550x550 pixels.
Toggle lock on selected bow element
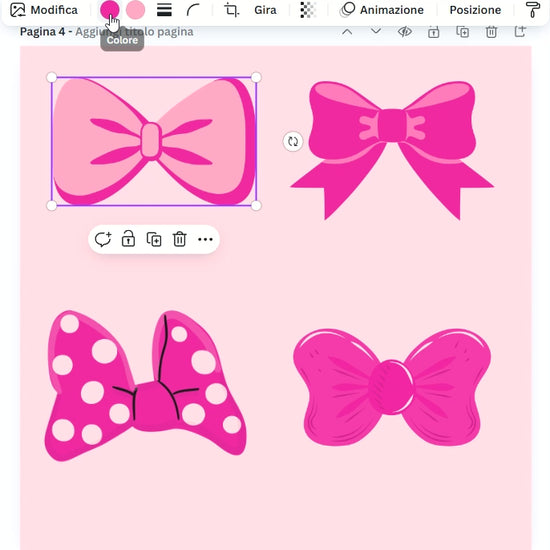coord(128,239)
